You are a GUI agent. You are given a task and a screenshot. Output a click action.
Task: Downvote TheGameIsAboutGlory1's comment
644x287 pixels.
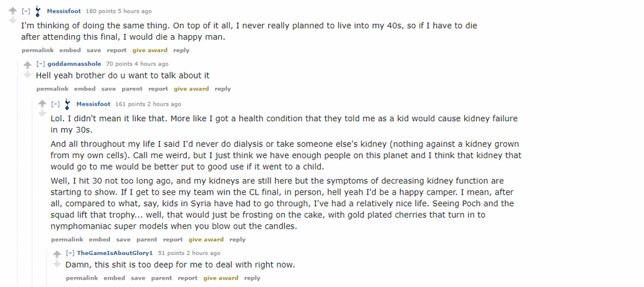click(x=57, y=264)
